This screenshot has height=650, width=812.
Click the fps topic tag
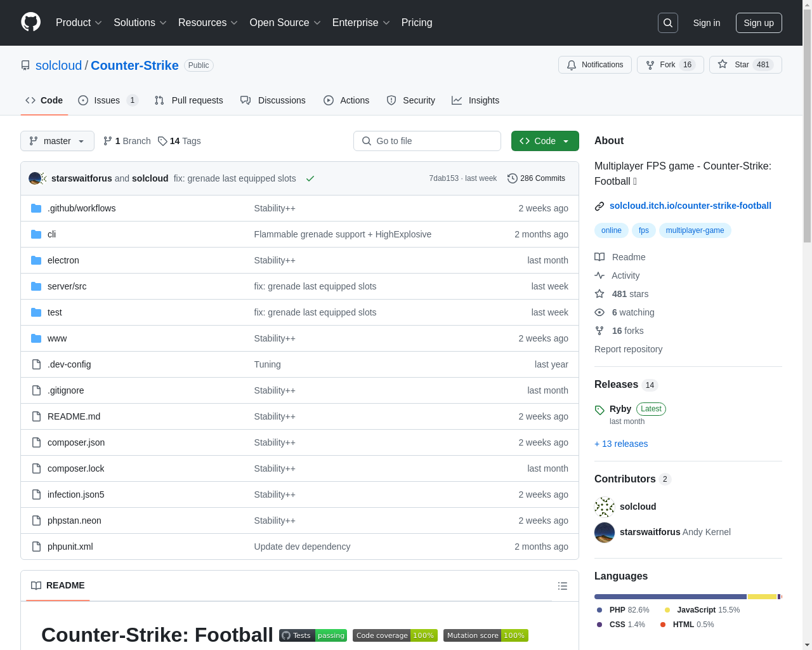(x=644, y=230)
